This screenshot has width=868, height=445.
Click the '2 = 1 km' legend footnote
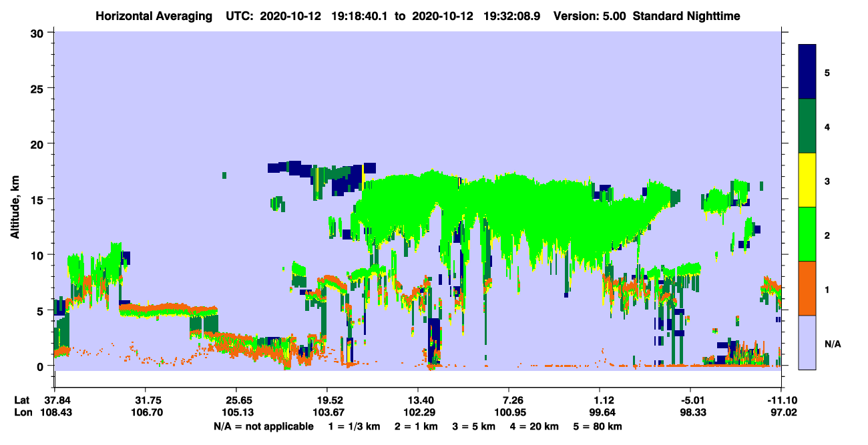point(417,426)
